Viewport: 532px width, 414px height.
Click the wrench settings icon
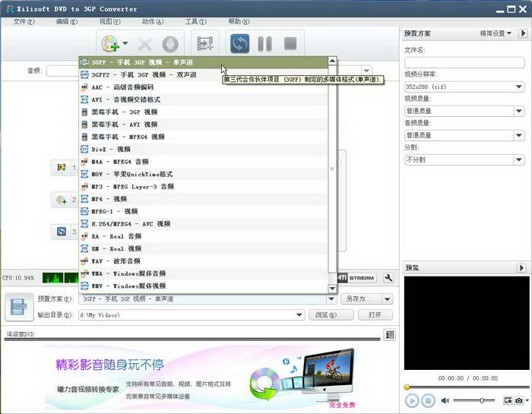tap(388, 278)
